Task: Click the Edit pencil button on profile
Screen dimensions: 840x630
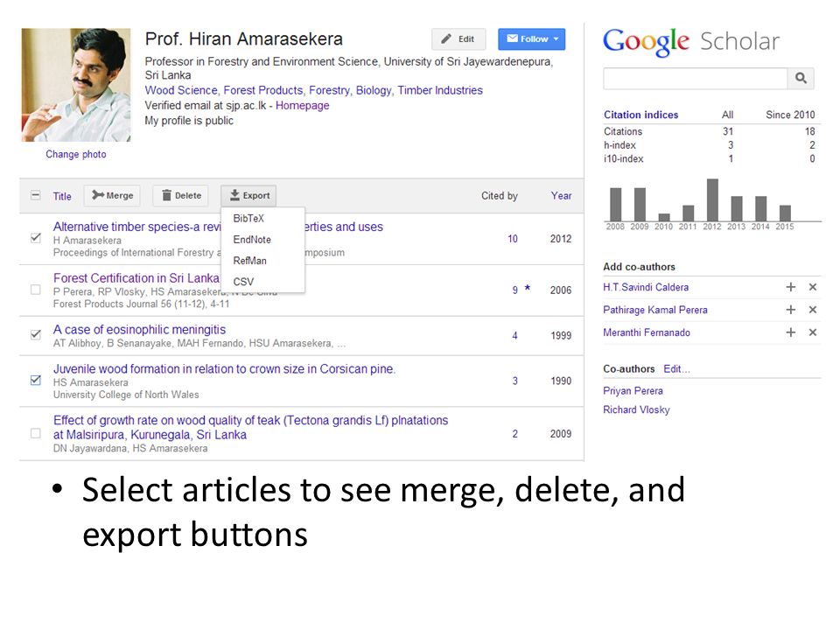Action: [458, 39]
